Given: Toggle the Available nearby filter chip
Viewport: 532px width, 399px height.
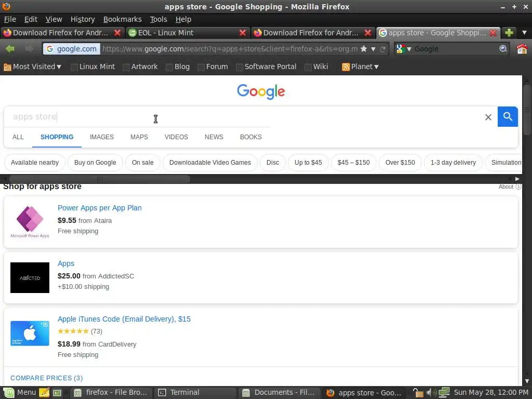Looking at the screenshot, I should (35, 163).
